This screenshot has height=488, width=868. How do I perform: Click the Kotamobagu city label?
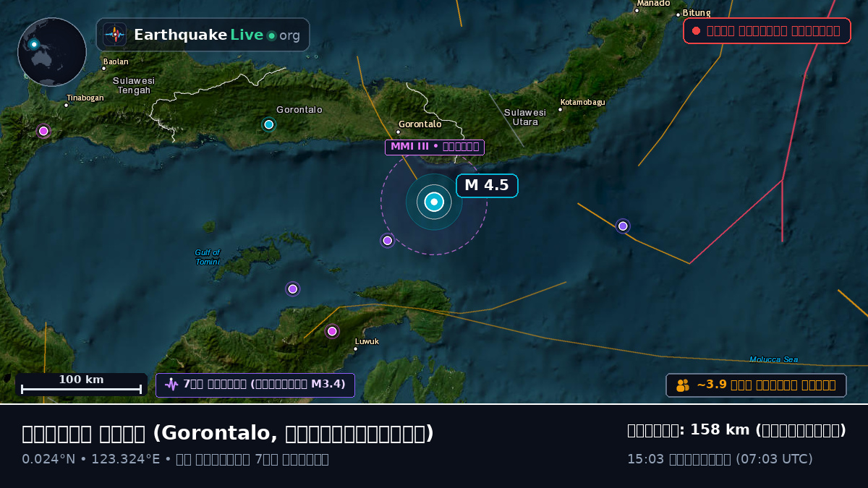click(582, 103)
